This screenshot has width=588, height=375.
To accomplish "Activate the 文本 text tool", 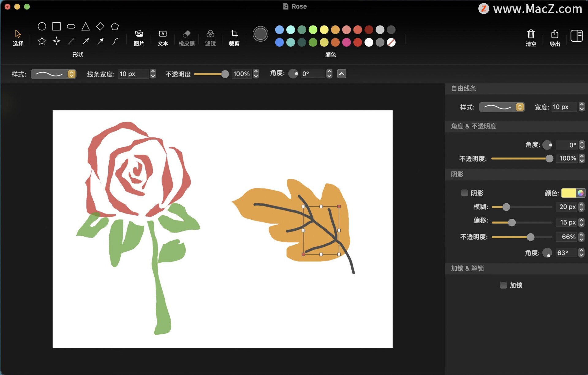I will coord(163,38).
